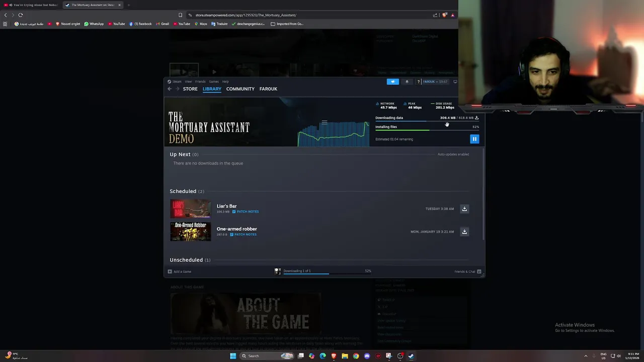This screenshot has width=644, height=362.
Task: Open the FAROUK profile tab
Action: pos(268,89)
